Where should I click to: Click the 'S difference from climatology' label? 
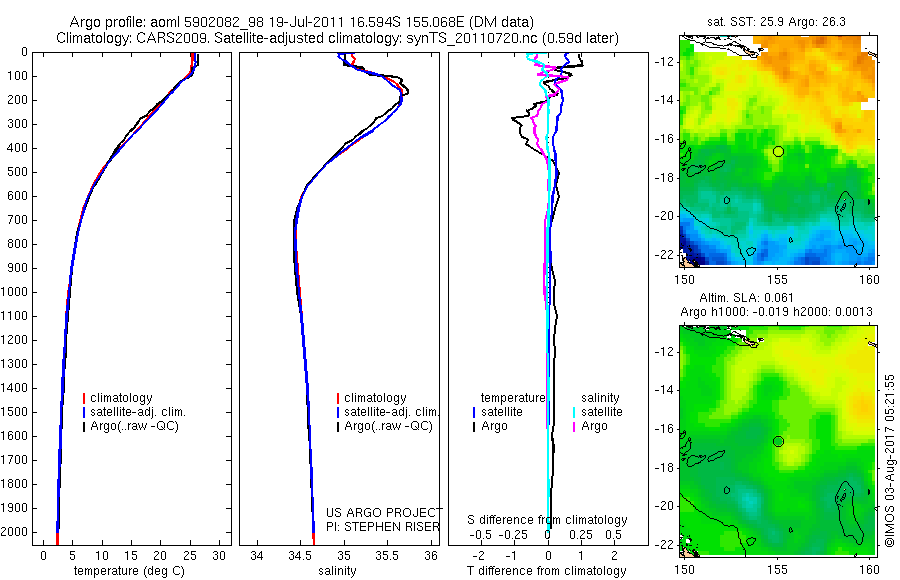pos(547,520)
